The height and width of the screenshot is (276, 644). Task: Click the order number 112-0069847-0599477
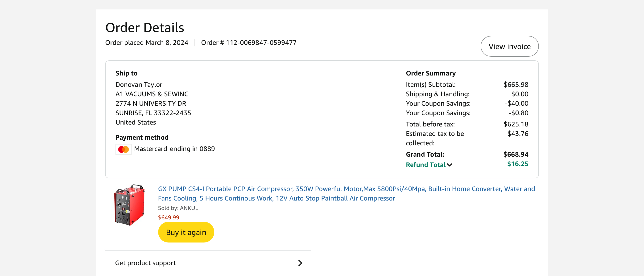261,42
